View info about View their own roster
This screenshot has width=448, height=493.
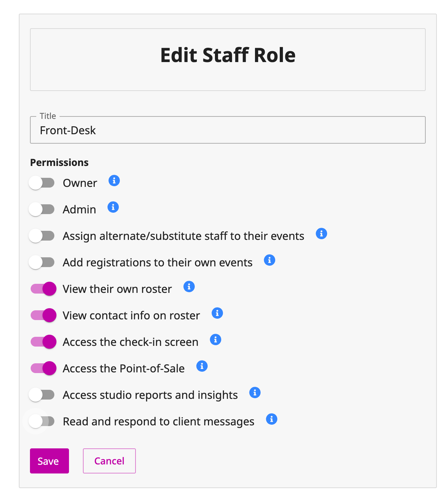pos(189,287)
